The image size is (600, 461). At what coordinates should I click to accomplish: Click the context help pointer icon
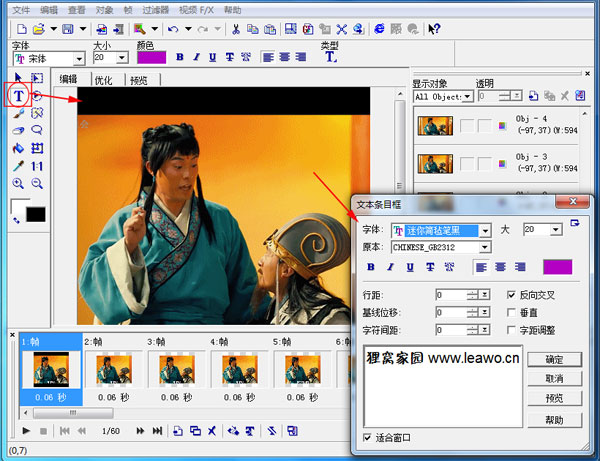click(434, 29)
